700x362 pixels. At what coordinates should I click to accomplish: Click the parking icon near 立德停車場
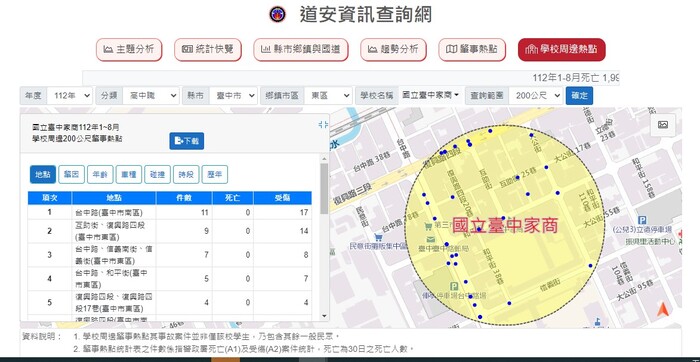(x=642, y=220)
